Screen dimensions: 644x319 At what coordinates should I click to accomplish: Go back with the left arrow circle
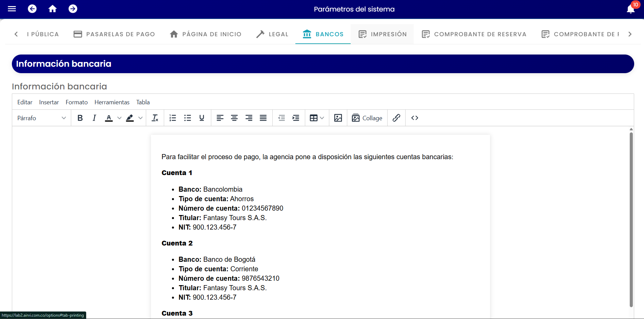click(32, 9)
